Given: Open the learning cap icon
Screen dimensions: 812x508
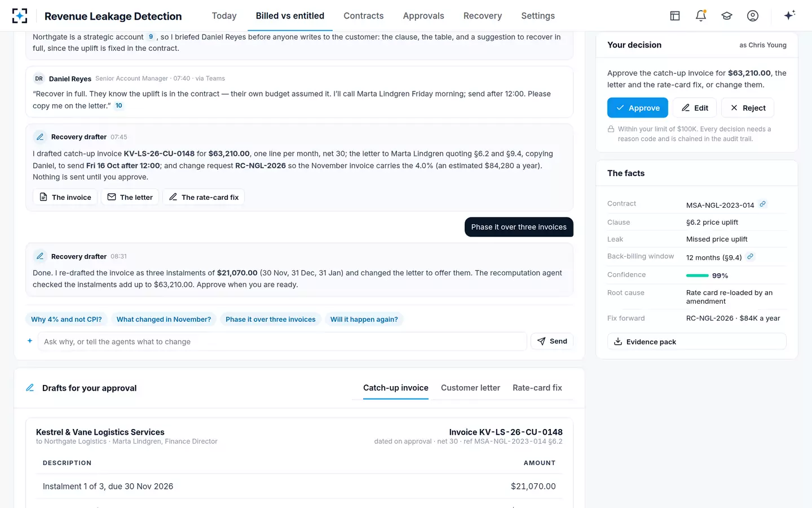Looking at the screenshot, I should [727, 16].
